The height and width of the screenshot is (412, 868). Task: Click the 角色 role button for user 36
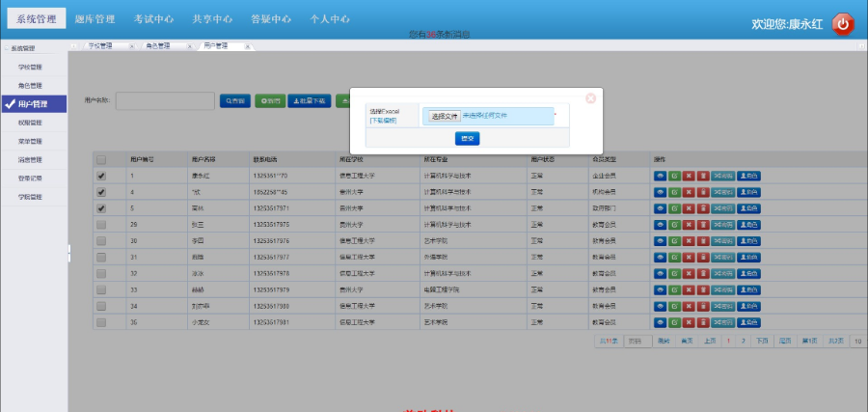coord(749,322)
